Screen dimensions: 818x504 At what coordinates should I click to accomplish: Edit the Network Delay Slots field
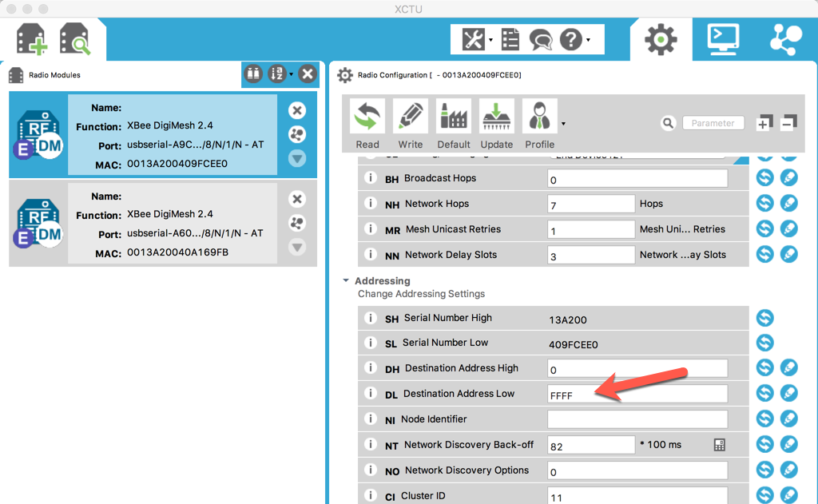tap(591, 255)
